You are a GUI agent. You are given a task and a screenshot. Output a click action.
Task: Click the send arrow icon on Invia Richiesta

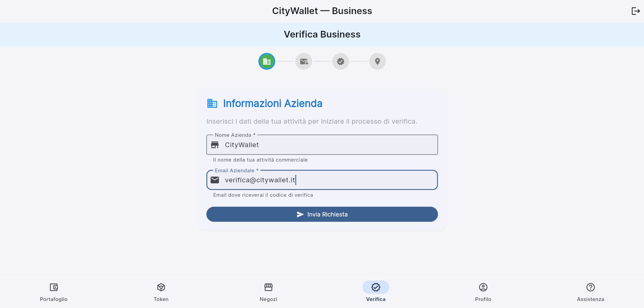pyautogui.click(x=300, y=214)
